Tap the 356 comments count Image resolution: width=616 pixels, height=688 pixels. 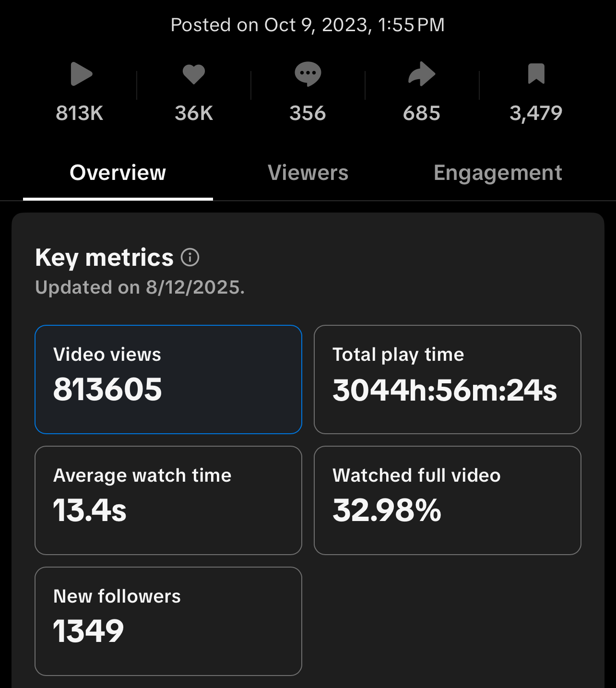(x=308, y=114)
